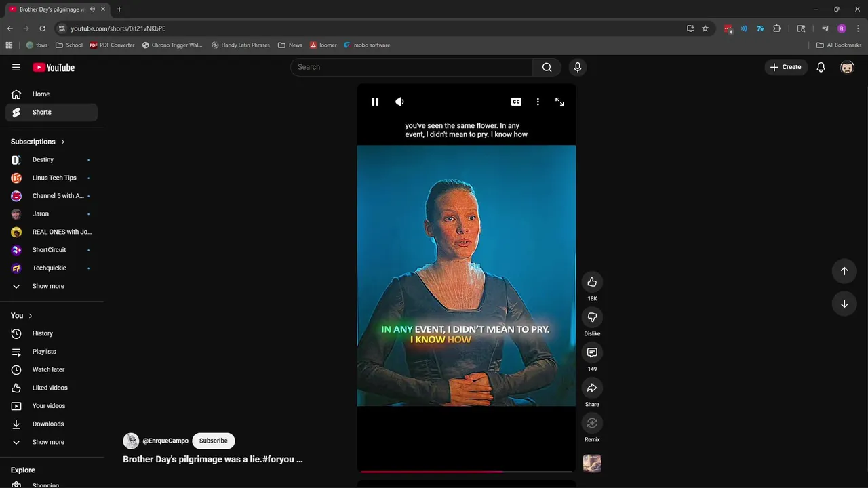Open a new browser tab
Screen dimensions: 868x488
point(119,9)
